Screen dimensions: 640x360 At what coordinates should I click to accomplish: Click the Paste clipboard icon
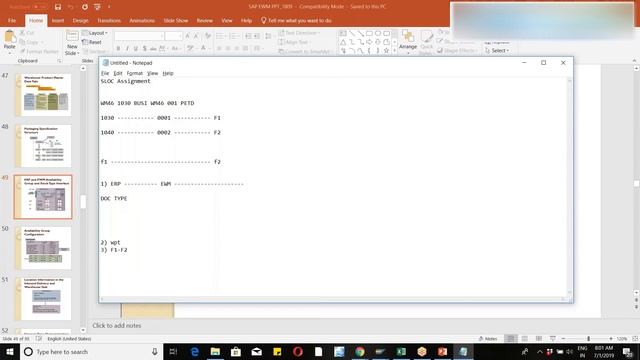click(x=9, y=37)
